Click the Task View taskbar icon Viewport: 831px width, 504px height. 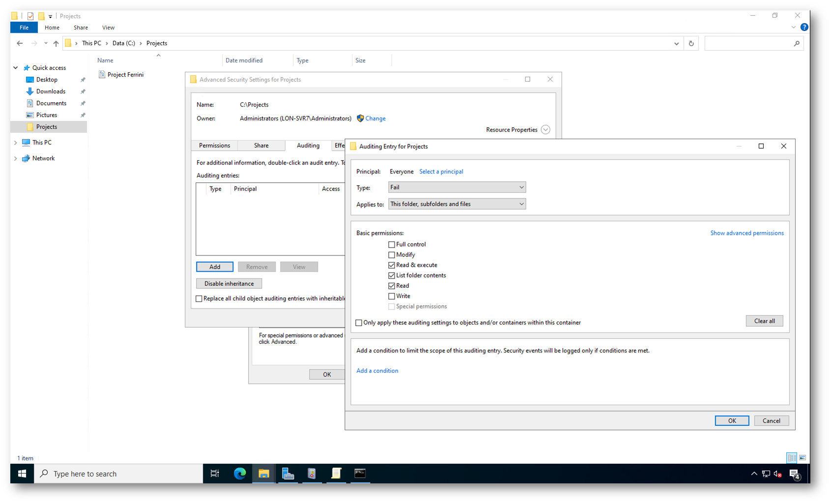215,474
